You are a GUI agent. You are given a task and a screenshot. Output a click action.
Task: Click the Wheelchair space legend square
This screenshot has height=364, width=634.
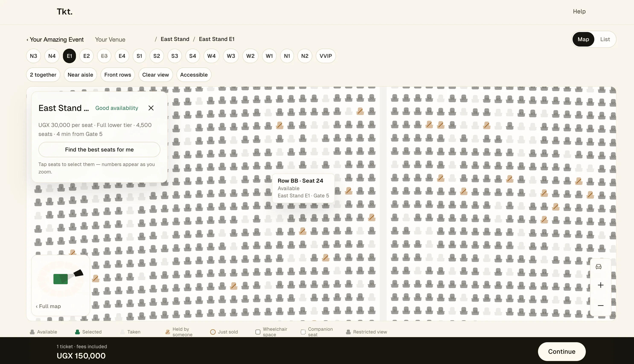click(258, 332)
